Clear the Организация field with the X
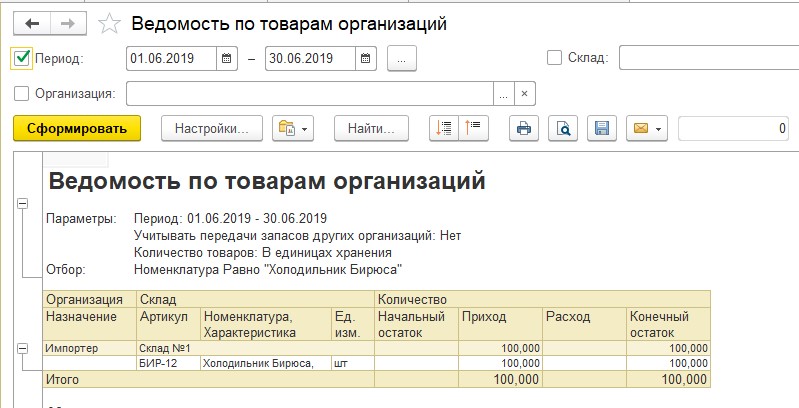 [524, 94]
